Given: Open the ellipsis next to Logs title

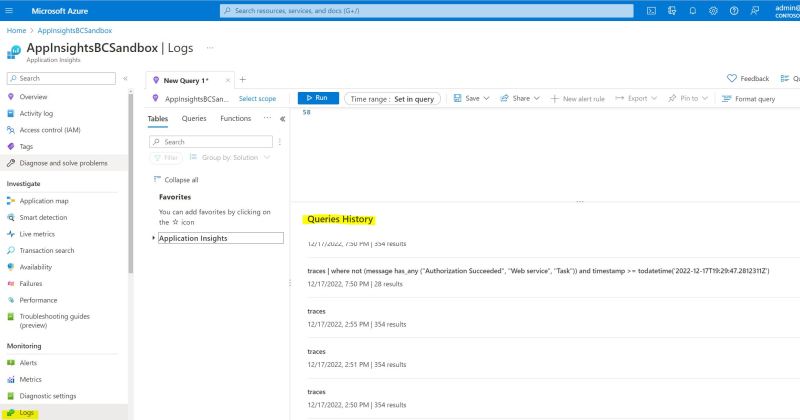Looking at the screenshot, I should pos(210,48).
